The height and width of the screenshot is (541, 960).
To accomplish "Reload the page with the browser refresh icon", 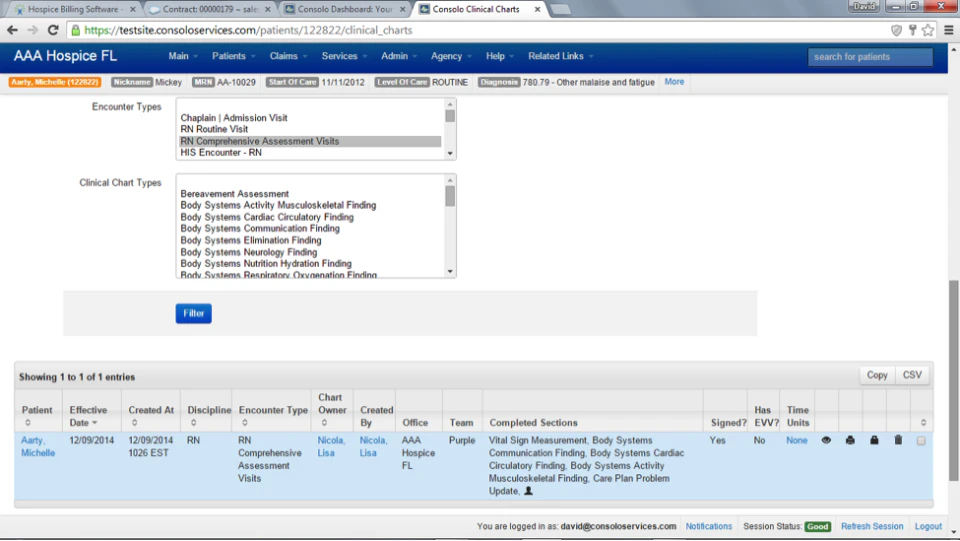I will (53, 30).
